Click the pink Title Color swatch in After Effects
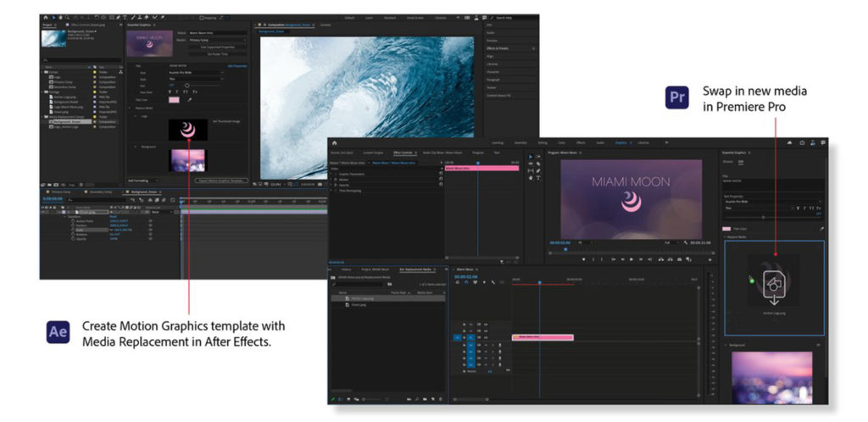868x422 pixels. (x=174, y=100)
